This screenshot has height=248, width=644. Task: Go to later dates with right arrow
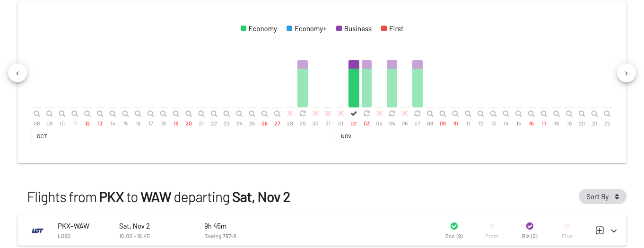point(627,73)
